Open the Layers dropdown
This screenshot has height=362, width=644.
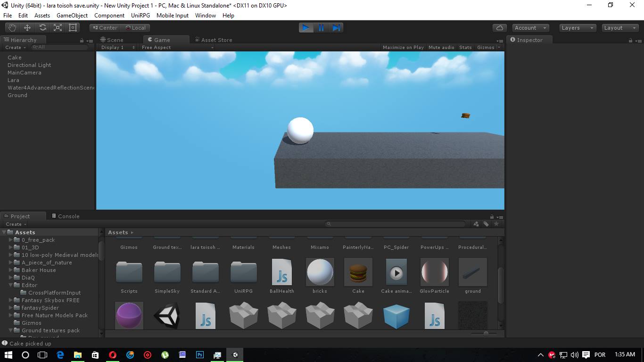[x=578, y=28]
